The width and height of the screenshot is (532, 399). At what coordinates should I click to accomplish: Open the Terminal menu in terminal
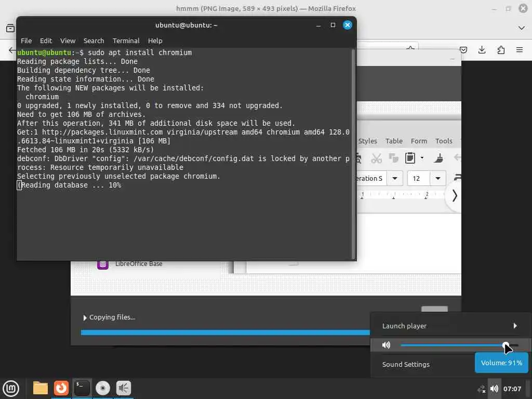pos(126,41)
